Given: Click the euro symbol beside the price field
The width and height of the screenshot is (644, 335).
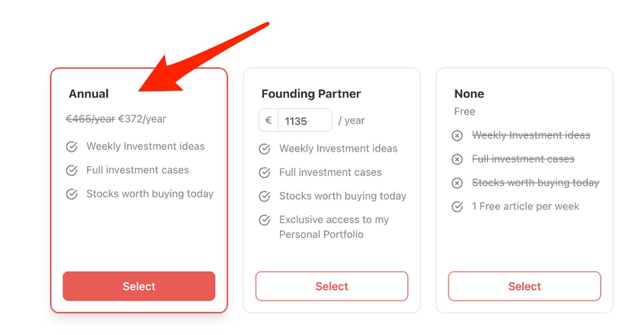Looking at the screenshot, I should pos(268,121).
